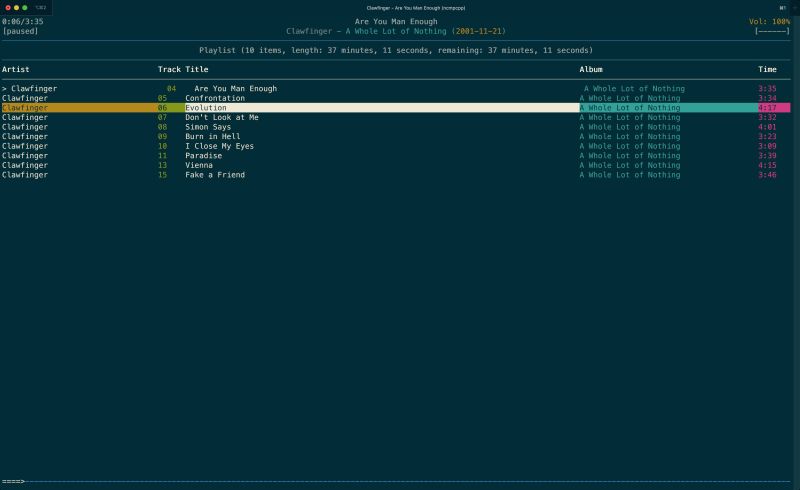Click the progress bar at window bottom
This screenshot has width=800, height=490.
pyautogui.click(x=396, y=481)
